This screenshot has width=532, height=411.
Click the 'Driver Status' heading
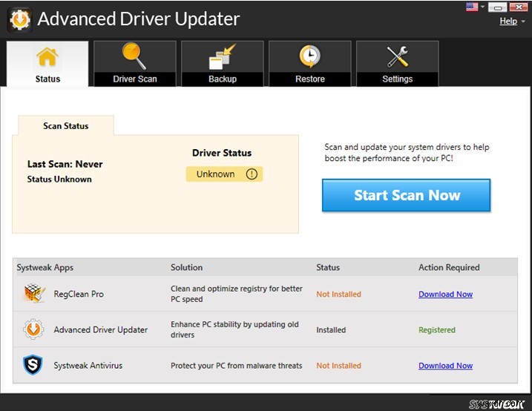222,153
